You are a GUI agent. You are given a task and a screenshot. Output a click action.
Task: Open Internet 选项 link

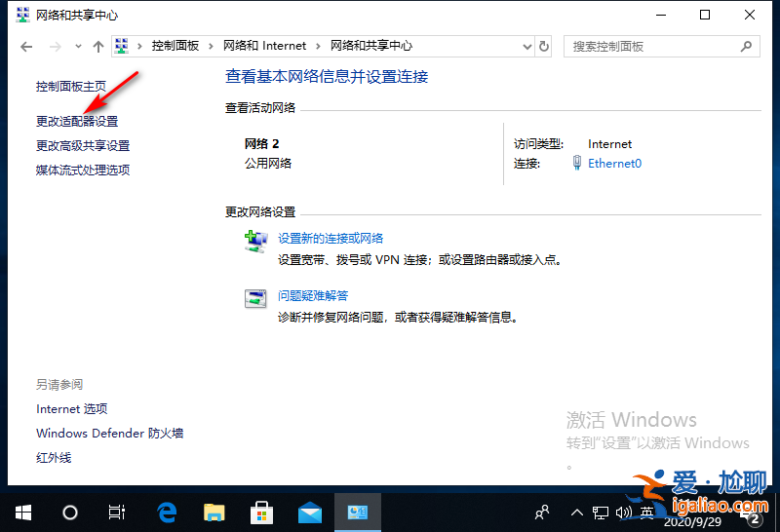click(x=71, y=409)
